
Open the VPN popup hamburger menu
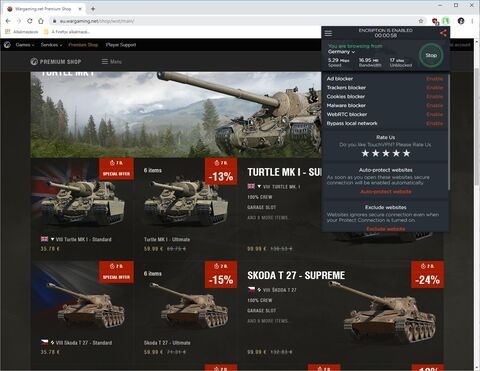coord(328,33)
